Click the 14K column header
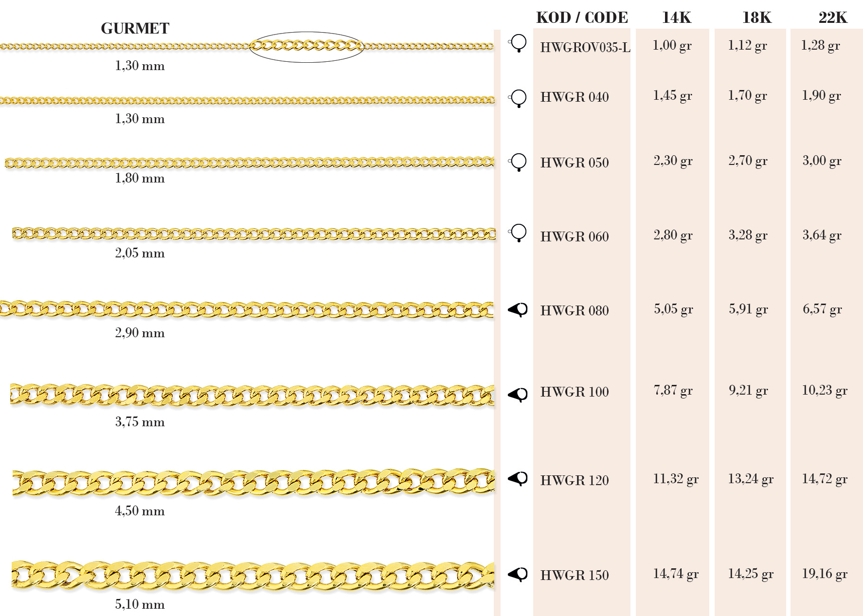This screenshot has height=616, width=863. 676,18
